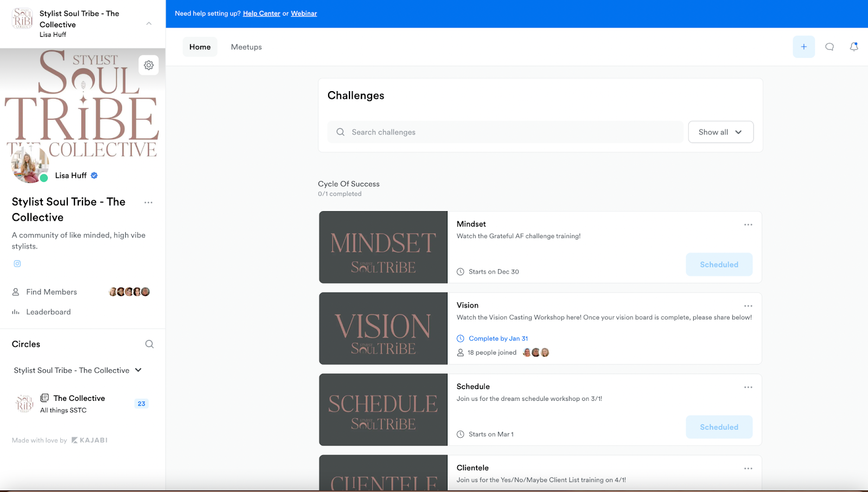Click the Circles search icon
Screen dimensions: 868x492
tap(149, 344)
